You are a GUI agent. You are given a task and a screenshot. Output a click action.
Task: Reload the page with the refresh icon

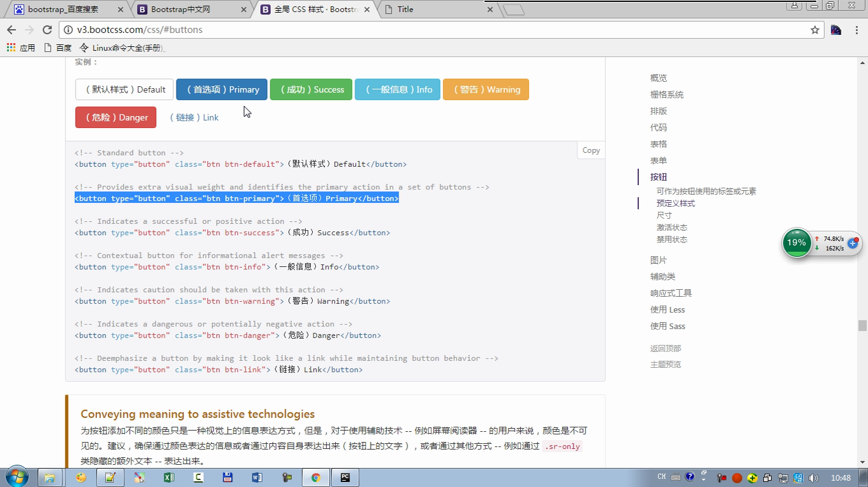[x=47, y=30]
